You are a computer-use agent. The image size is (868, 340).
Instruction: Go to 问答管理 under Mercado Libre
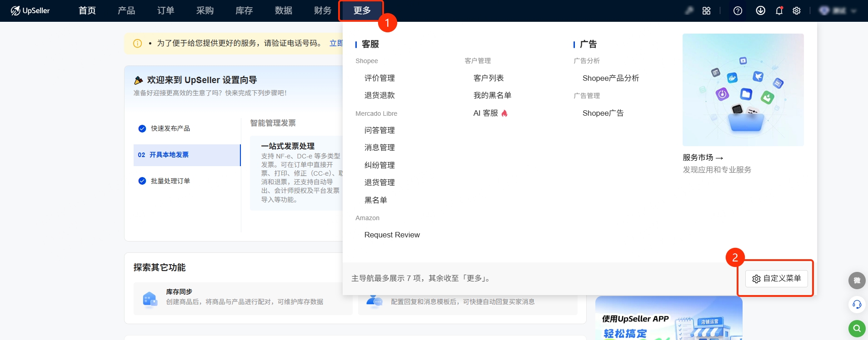(x=379, y=130)
